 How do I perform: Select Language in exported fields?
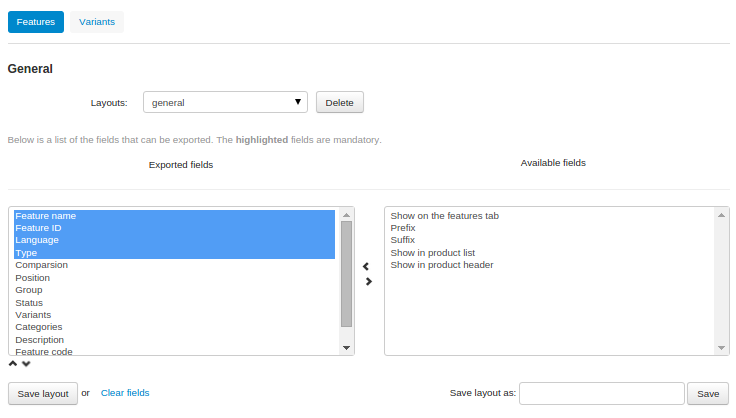pos(174,240)
